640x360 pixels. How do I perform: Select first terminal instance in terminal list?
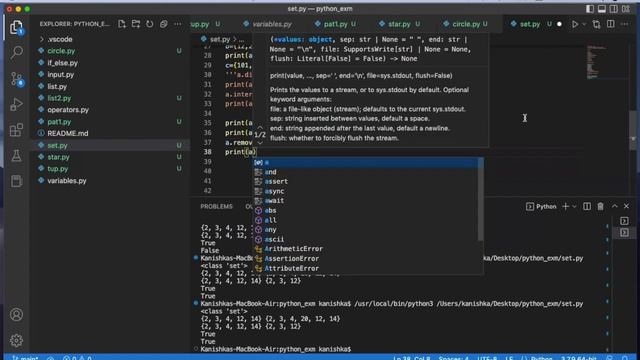pyautogui.click(x=624, y=221)
